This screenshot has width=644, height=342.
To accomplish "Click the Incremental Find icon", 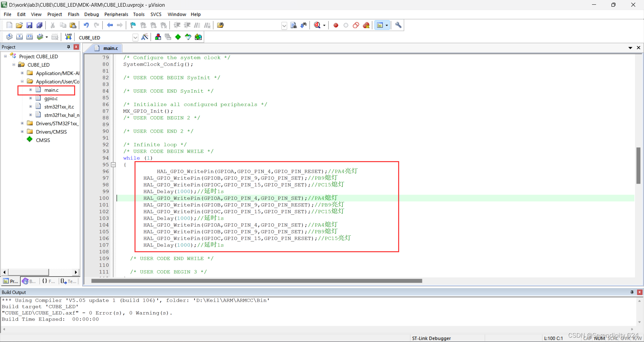I will click(x=304, y=25).
